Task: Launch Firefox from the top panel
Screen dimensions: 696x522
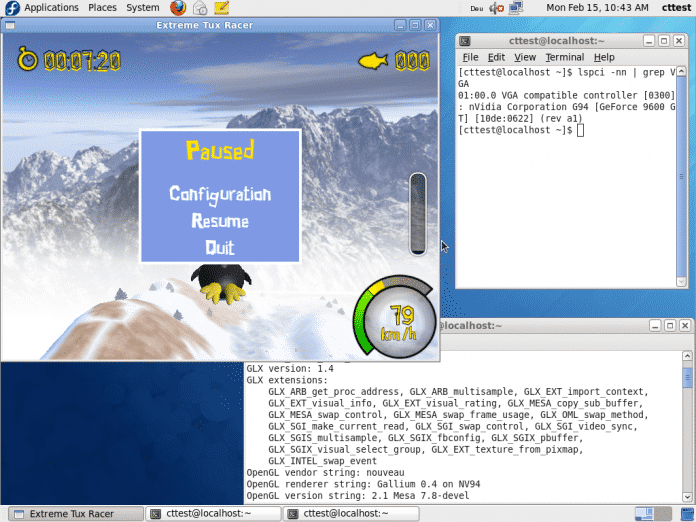Action: [178, 8]
